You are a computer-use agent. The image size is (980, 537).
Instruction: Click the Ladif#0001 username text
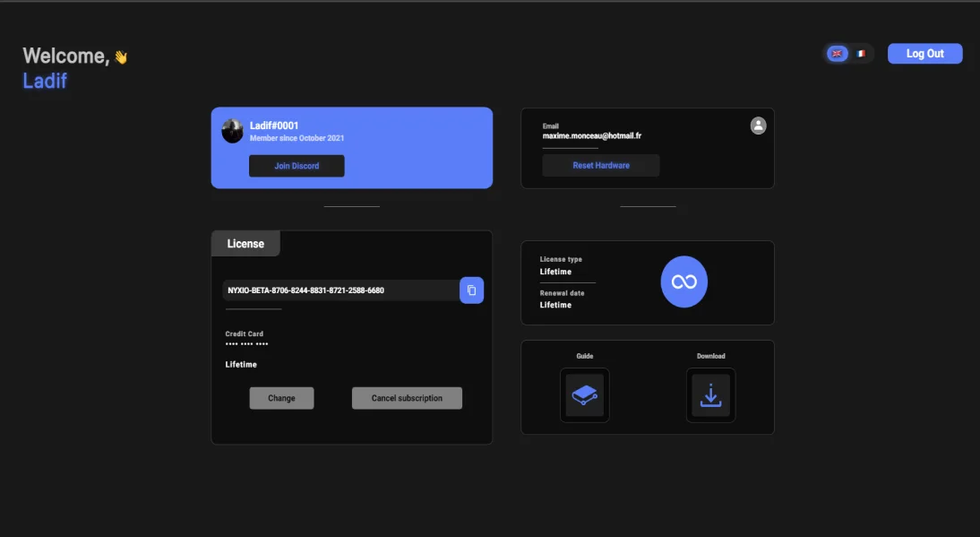pos(274,126)
